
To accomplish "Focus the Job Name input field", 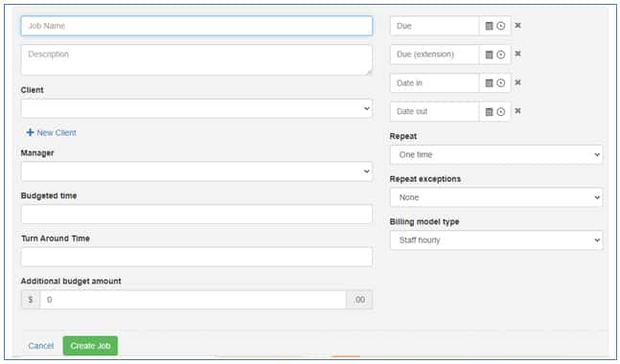I will (196, 26).
